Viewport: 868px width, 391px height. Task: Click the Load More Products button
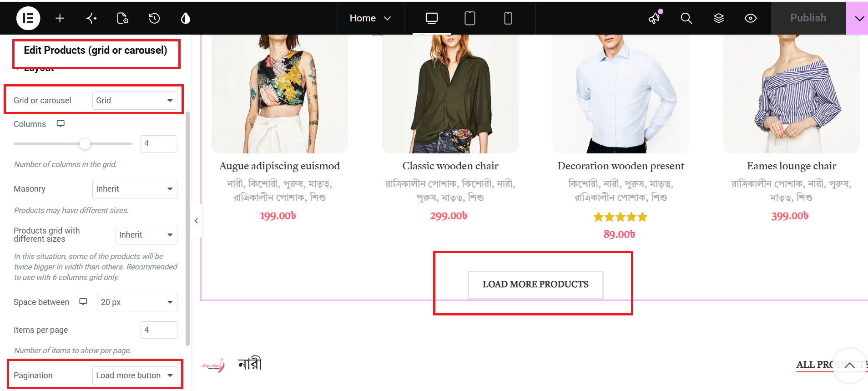coord(535,284)
